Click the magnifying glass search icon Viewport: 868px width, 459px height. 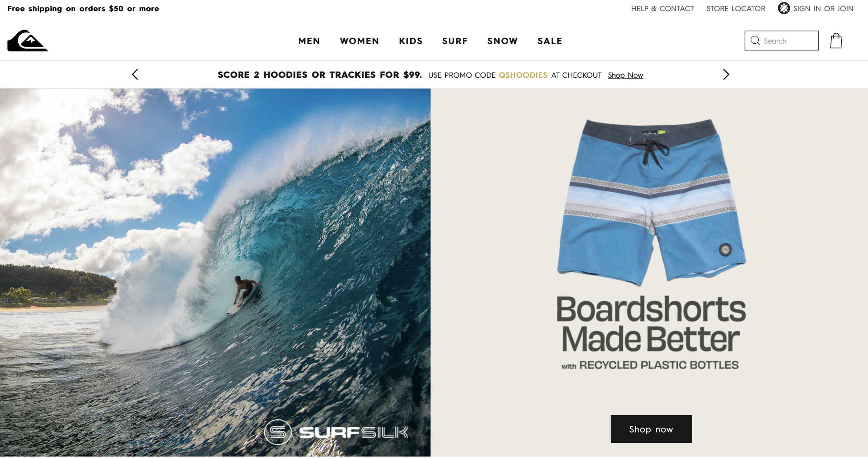coord(755,41)
